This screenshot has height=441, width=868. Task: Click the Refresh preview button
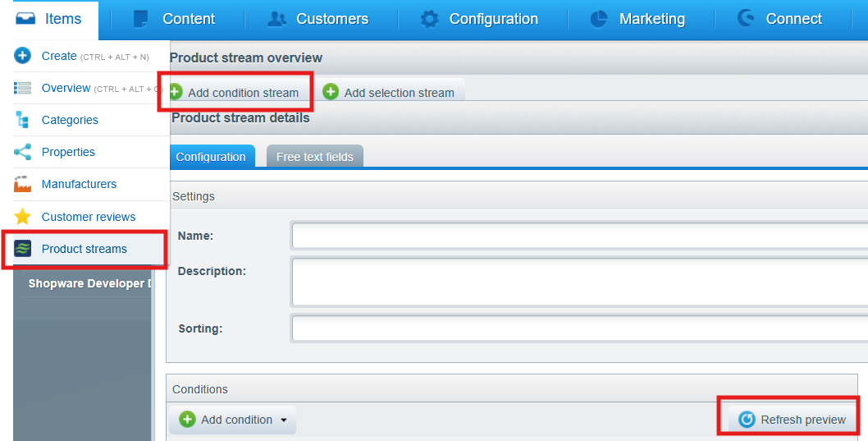coord(792,420)
